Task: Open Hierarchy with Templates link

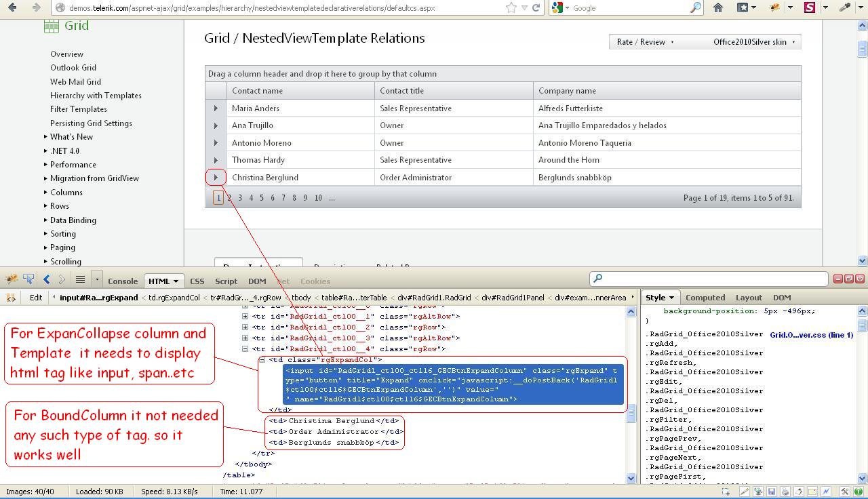Action: (x=96, y=96)
